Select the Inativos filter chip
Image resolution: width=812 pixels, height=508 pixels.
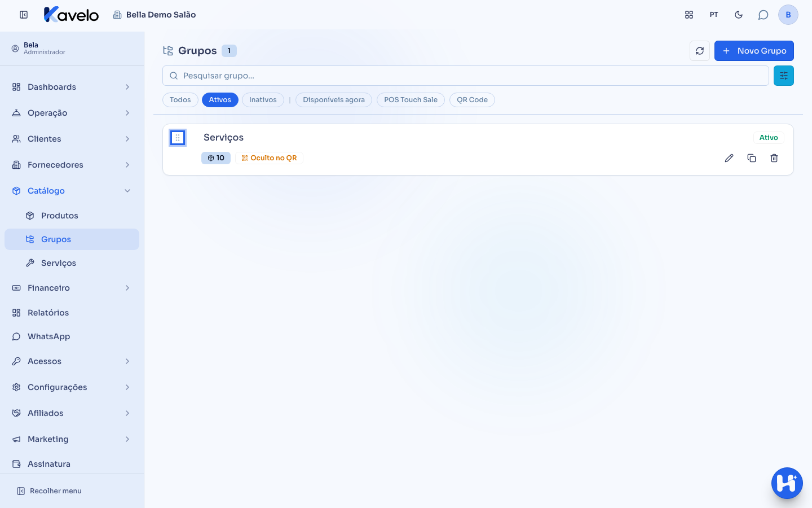(x=263, y=100)
